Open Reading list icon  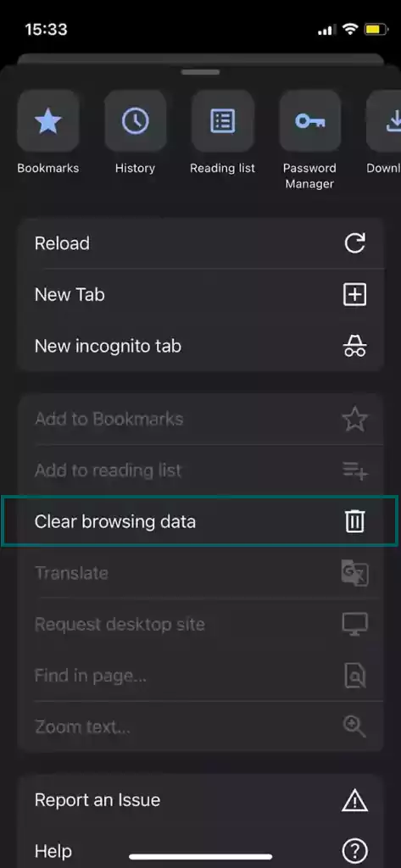click(223, 120)
